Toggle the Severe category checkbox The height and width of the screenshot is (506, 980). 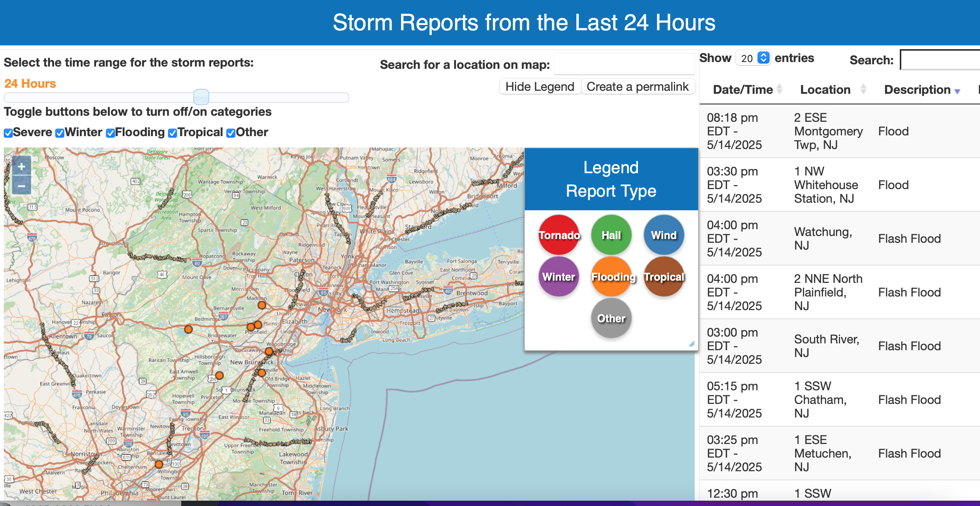pyautogui.click(x=8, y=133)
